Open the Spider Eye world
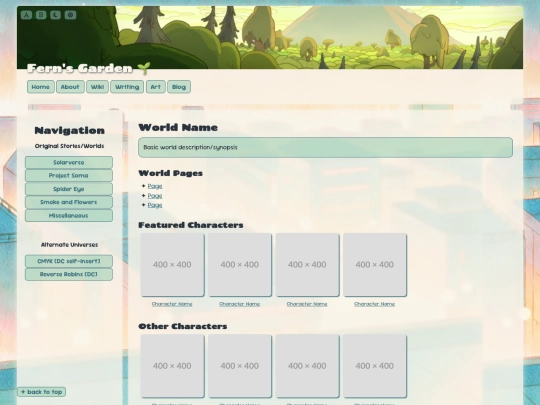The image size is (540, 405). [69, 189]
